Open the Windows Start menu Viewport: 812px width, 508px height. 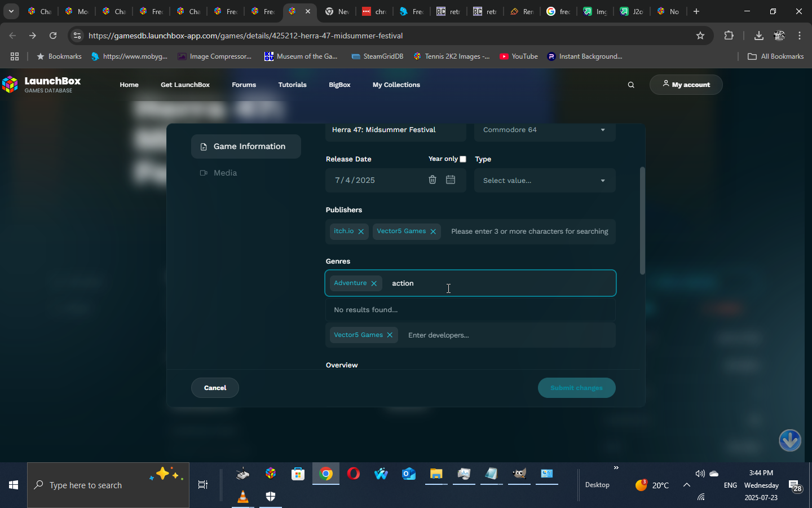pyautogui.click(x=14, y=485)
